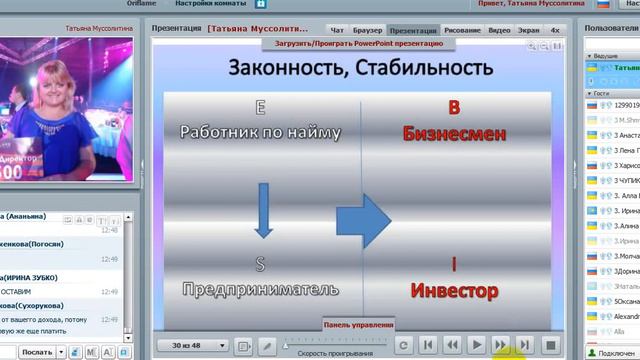Click the Послать send button

coord(37,352)
